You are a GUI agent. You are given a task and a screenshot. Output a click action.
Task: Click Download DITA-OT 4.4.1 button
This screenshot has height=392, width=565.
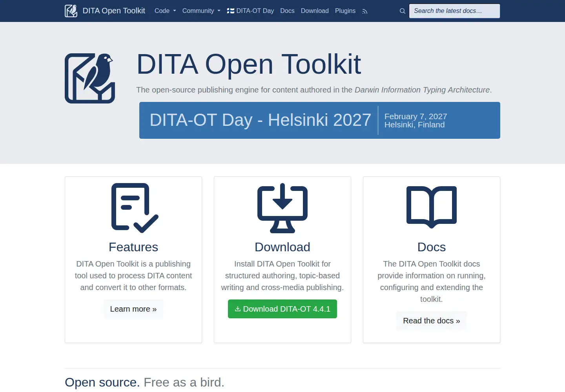pyautogui.click(x=282, y=309)
